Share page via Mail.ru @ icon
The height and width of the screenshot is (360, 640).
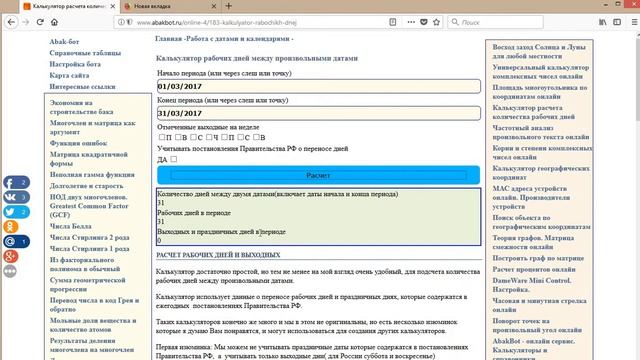(16, 242)
